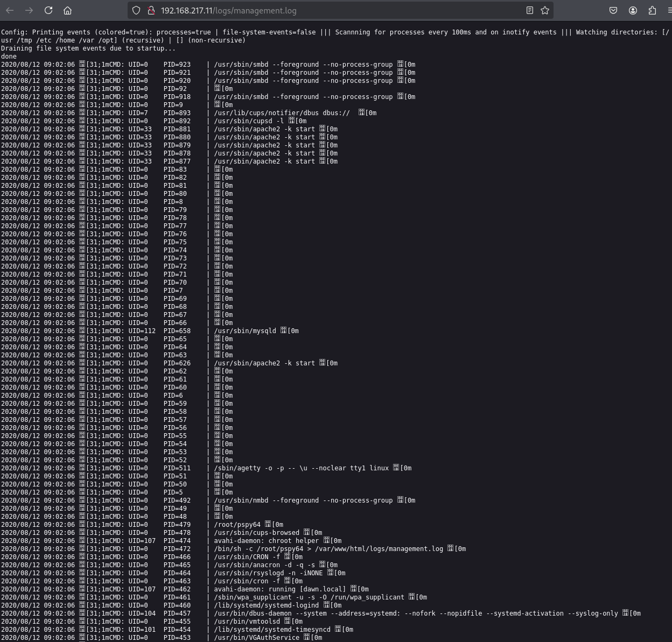Click the /root/pspy64 log entry with PID=479
The image size is (672, 642).
tap(237, 525)
